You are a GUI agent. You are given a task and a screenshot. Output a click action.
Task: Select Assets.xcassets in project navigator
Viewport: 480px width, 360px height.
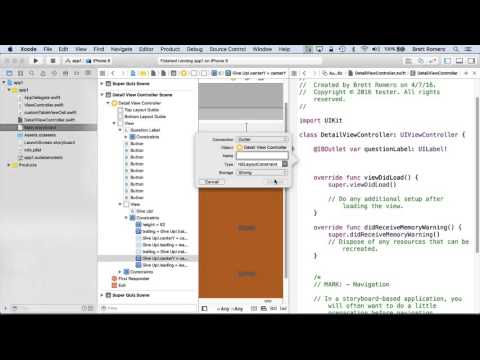click(x=40, y=135)
